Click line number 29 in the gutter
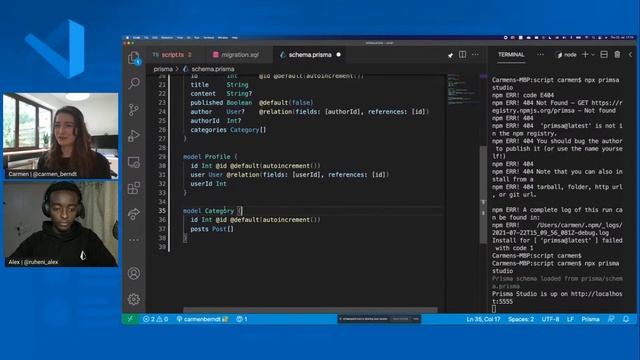 pyautogui.click(x=162, y=157)
